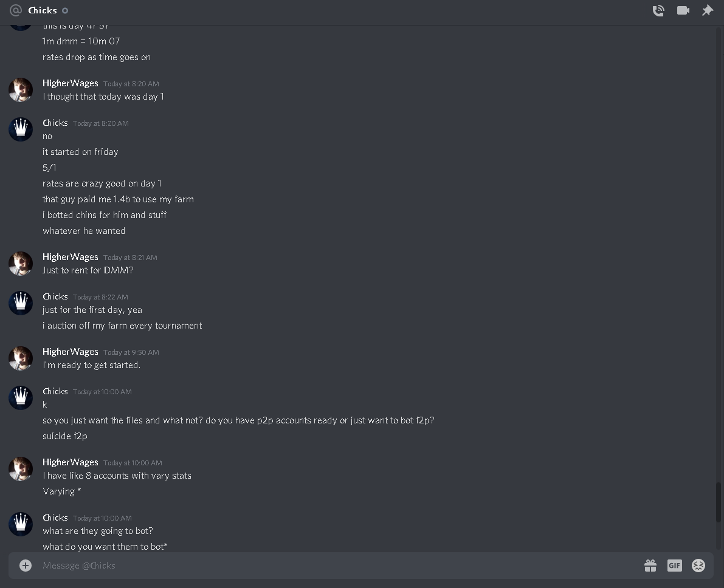
Task: Click the chat scrollbar thumb
Action: (x=718, y=502)
